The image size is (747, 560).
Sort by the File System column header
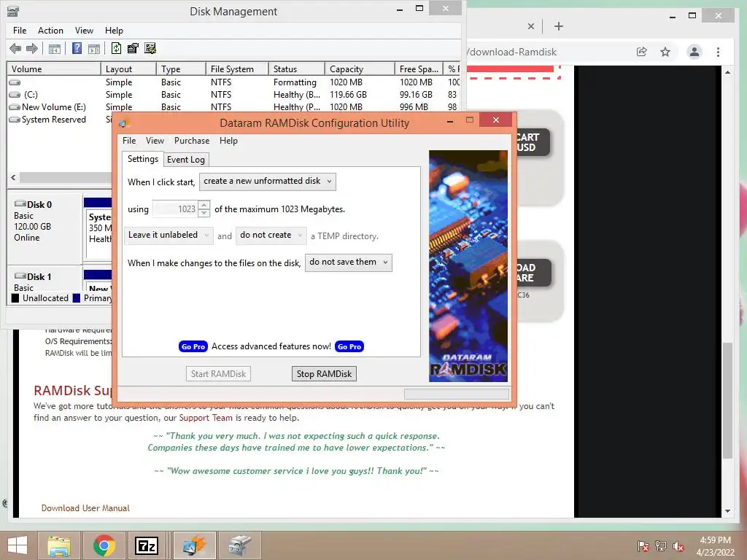[x=237, y=69]
